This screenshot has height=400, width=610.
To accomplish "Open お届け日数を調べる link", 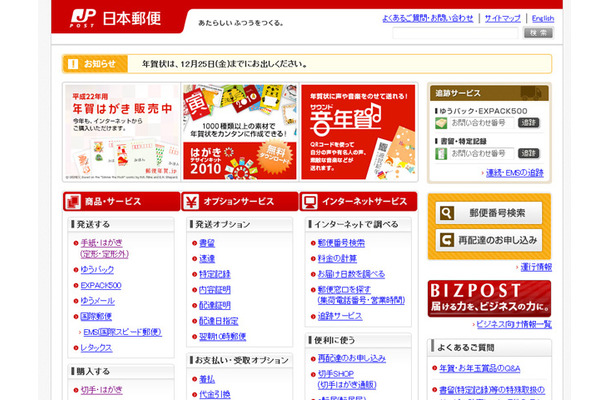I will (351, 274).
